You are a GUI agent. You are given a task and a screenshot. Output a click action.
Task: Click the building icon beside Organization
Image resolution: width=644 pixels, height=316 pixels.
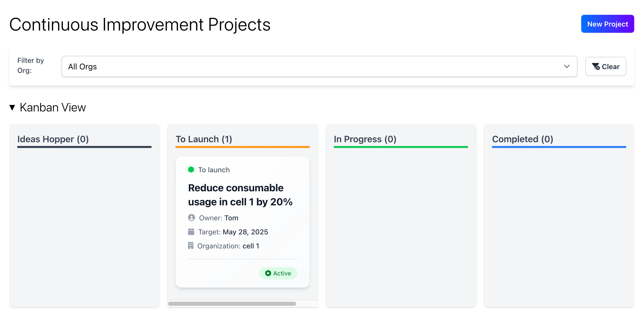coord(191,246)
